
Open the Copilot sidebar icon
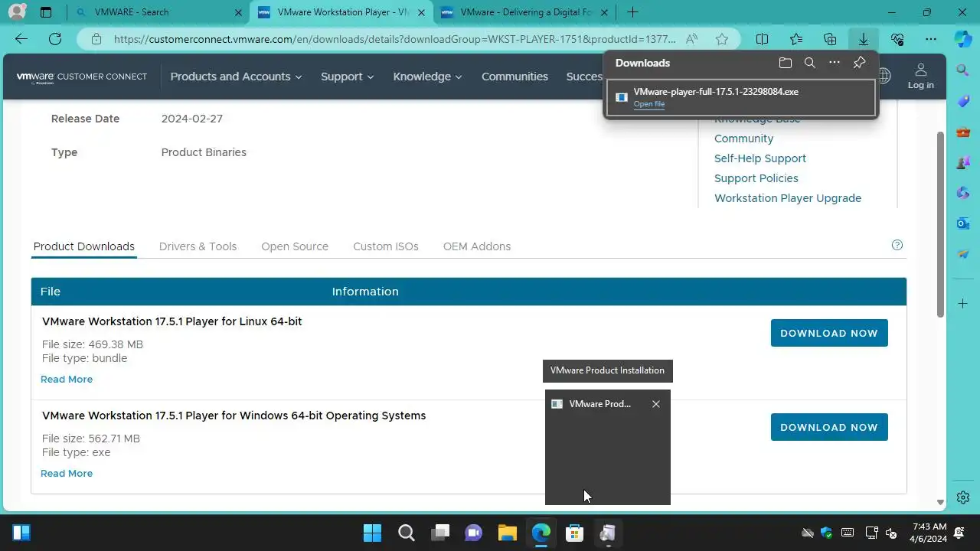click(963, 38)
